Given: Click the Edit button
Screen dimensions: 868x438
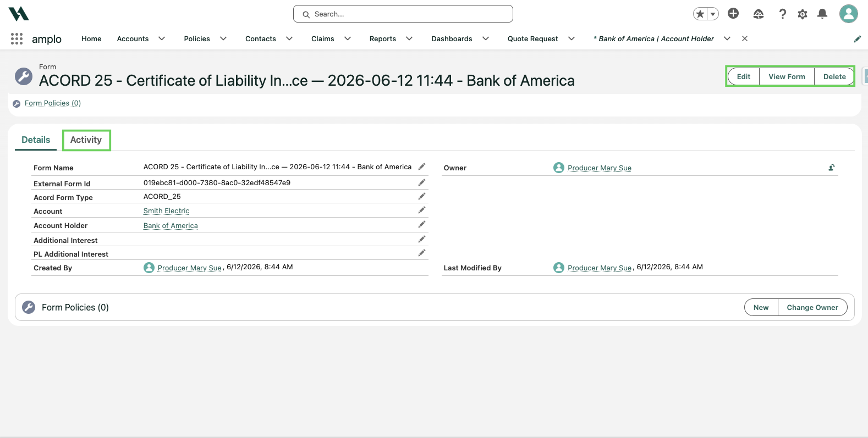Looking at the screenshot, I should coord(744,76).
